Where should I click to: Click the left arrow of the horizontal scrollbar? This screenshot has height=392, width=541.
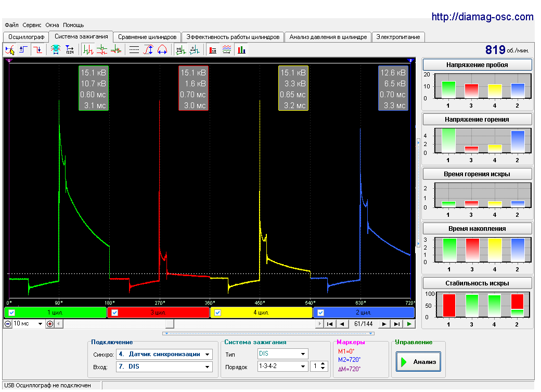(x=59, y=324)
